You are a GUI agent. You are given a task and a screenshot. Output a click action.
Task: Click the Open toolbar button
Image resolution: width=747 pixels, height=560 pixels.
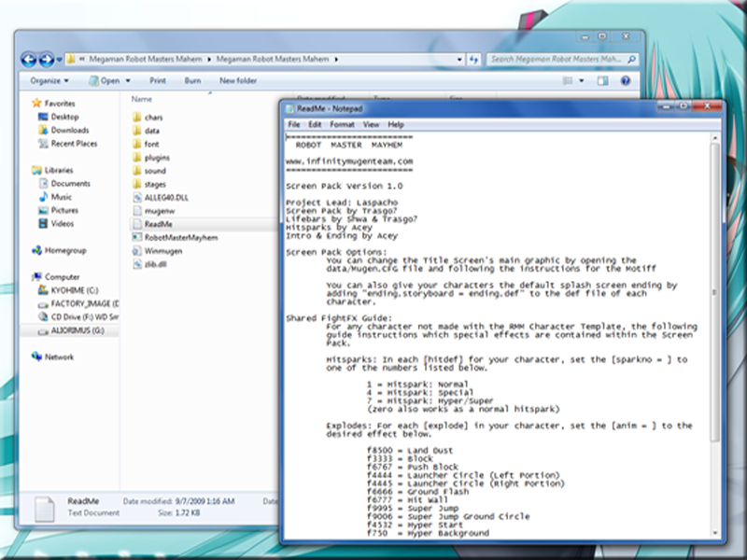point(105,80)
